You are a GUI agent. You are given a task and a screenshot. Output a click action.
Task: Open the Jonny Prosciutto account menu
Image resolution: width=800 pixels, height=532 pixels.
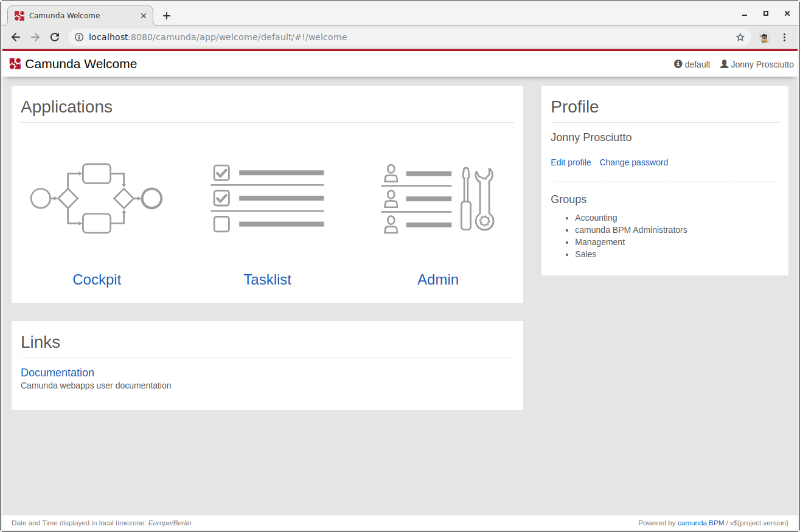757,64
